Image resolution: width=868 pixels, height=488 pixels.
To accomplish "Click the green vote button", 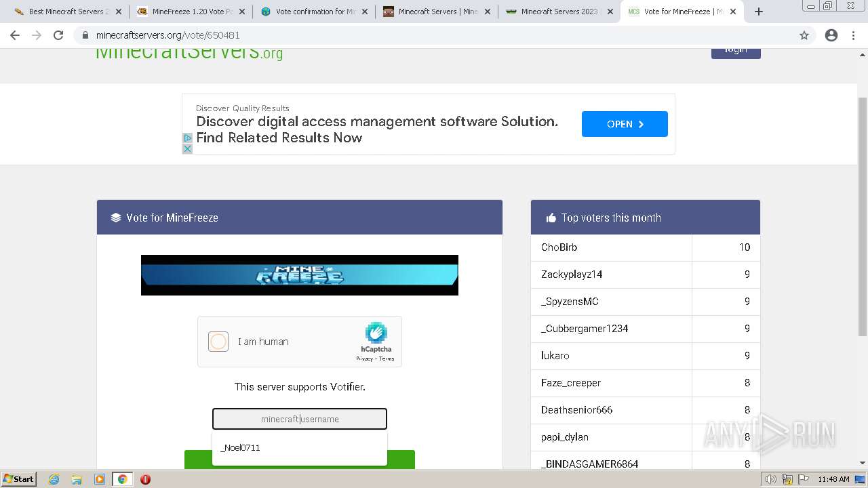I will 300,460.
